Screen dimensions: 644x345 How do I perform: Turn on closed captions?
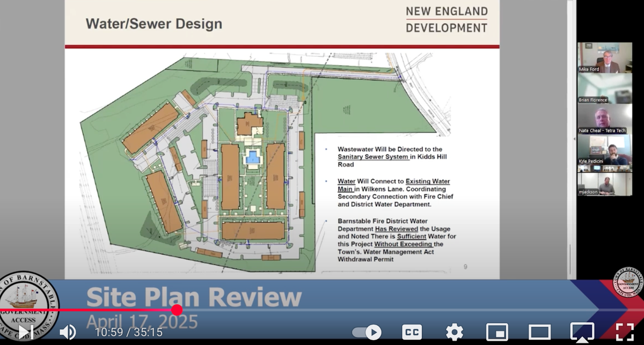pyautogui.click(x=412, y=332)
